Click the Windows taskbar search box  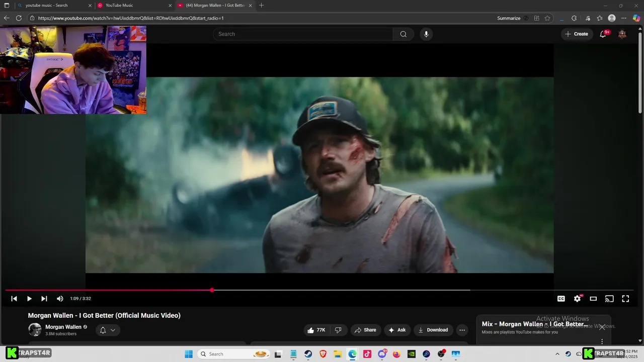(234, 354)
